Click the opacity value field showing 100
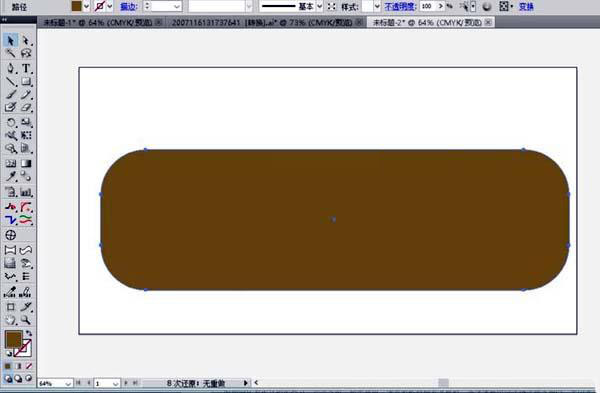Image resolution: width=600 pixels, height=393 pixels. pos(428,7)
